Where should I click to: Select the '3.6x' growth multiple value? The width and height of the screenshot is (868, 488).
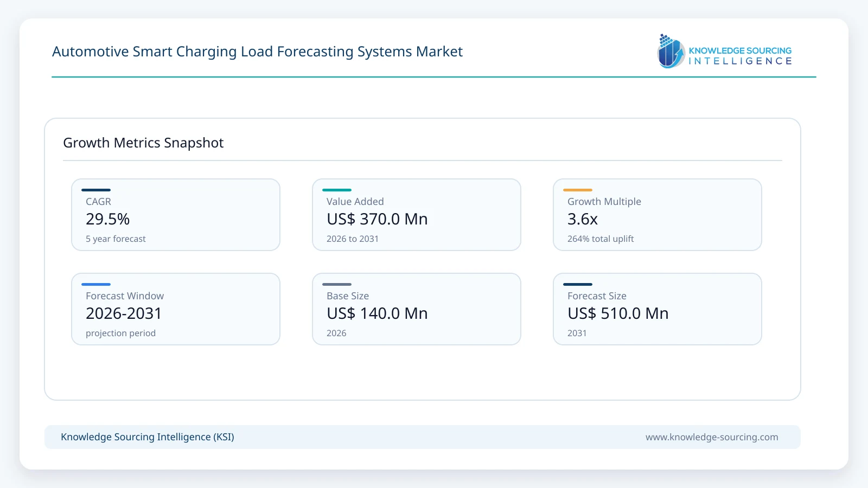pyautogui.click(x=583, y=219)
